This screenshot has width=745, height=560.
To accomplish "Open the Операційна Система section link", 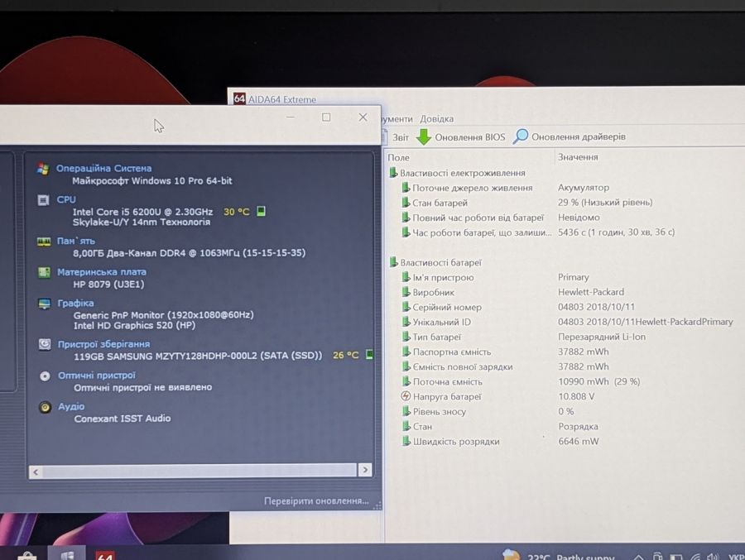I will (x=103, y=168).
